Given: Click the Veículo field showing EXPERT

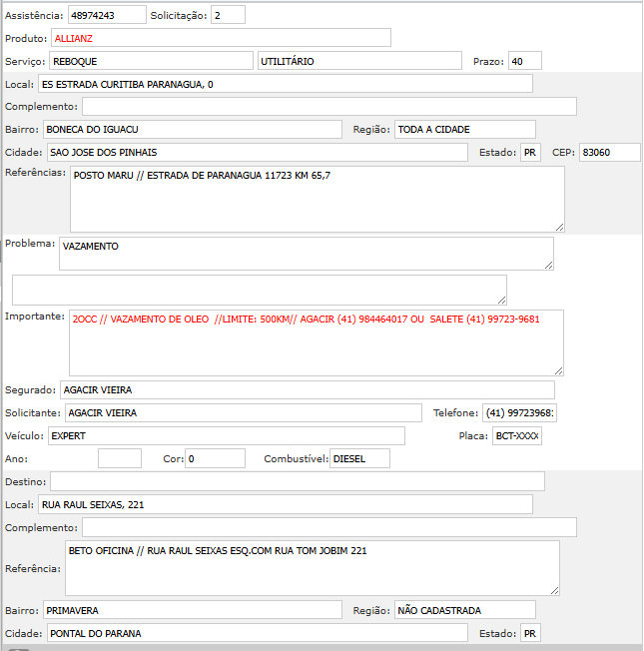Looking at the screenshot, I should pos(227,436).
